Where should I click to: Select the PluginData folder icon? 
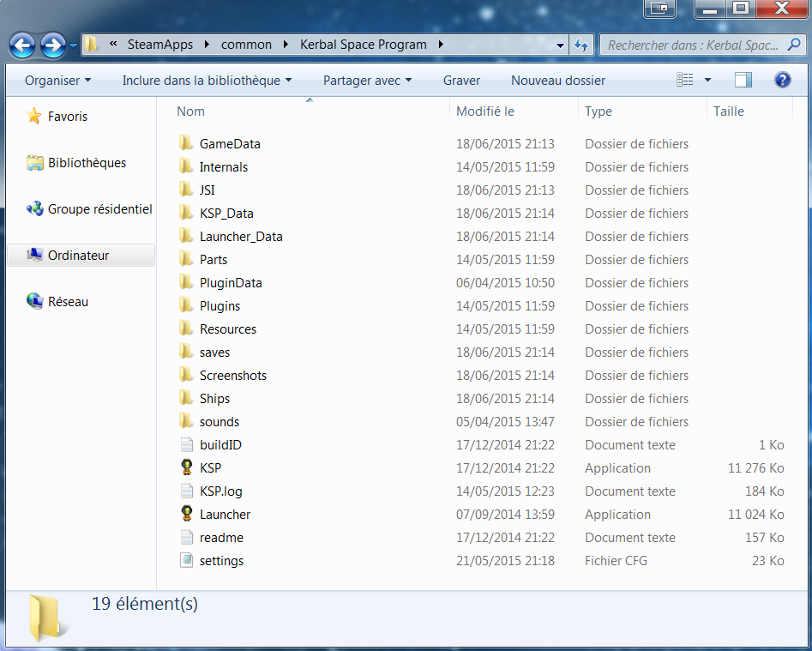coord(186,282)
